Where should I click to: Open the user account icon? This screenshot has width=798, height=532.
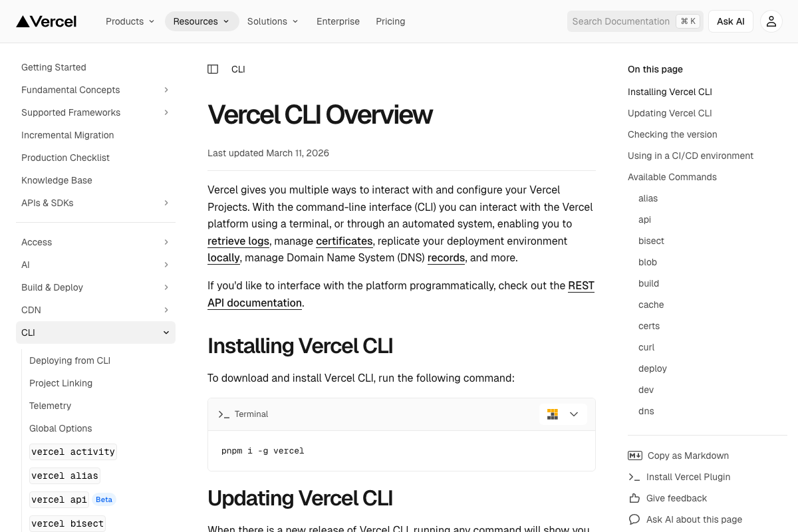[771, 21]
